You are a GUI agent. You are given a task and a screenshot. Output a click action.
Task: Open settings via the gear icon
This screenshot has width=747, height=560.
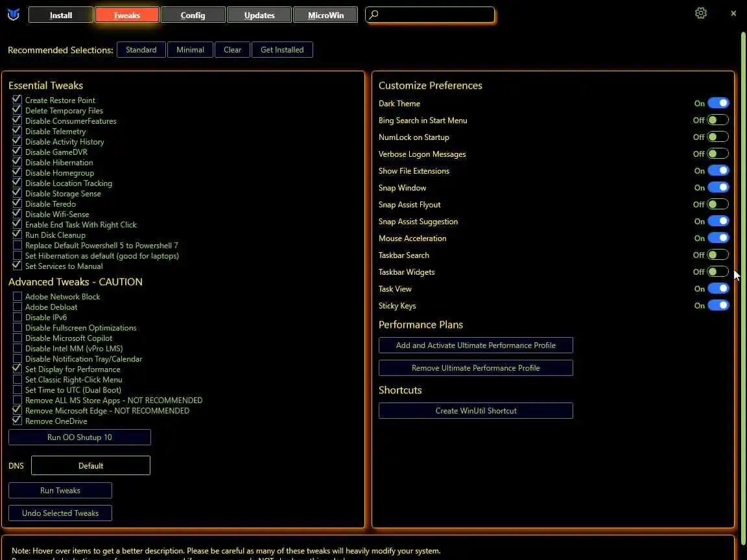(x=700, y=14)
